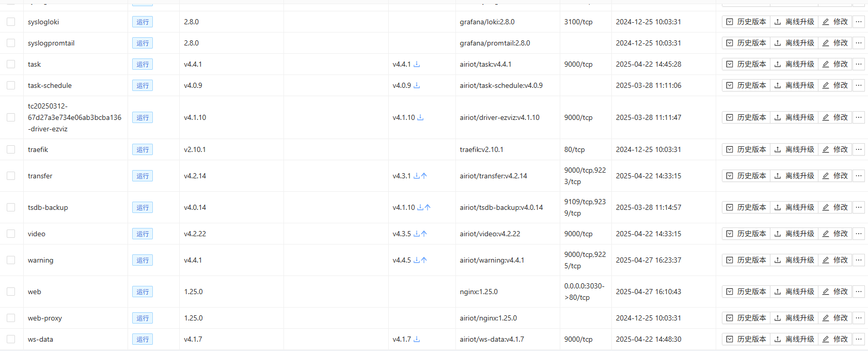Click image name grafana/loki:2.8.0
The height and width of the screenshot is (351, 868).
[x=487, y=22]
